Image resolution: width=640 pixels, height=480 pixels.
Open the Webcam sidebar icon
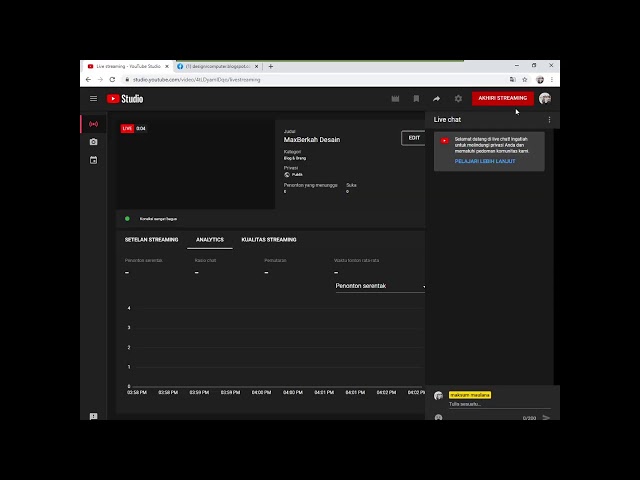click(93, 142)
